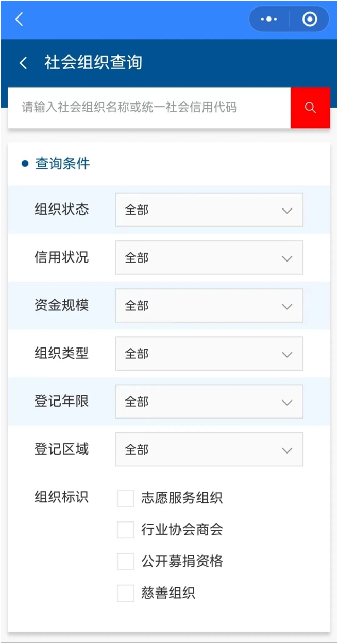Click the 组织标识 label

[x=61, y=497]
